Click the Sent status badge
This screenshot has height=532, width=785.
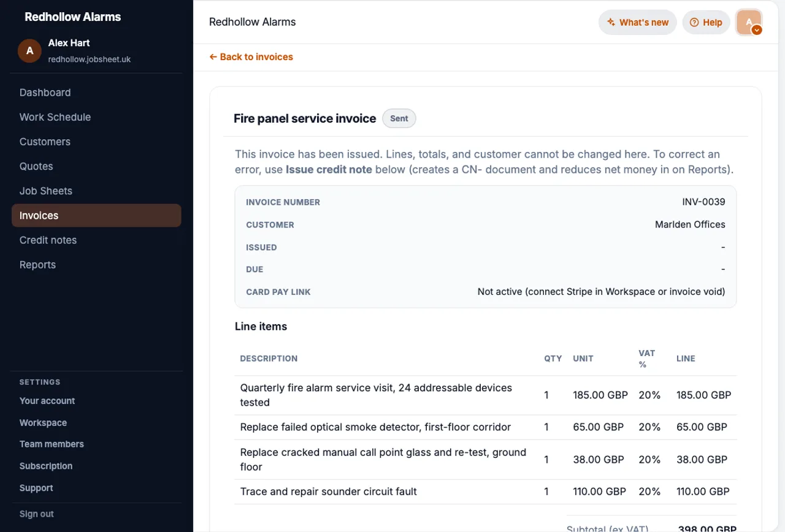coord(399,118)
